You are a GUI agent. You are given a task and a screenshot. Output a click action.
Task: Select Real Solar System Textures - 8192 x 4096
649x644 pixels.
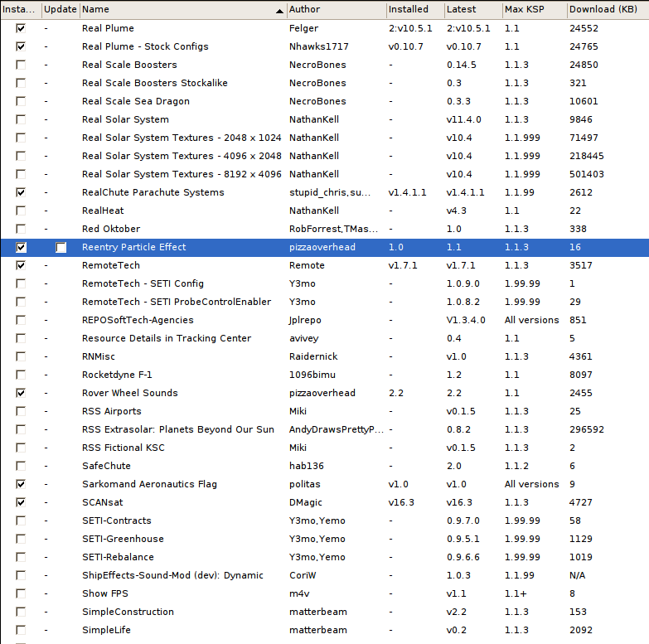182,174
